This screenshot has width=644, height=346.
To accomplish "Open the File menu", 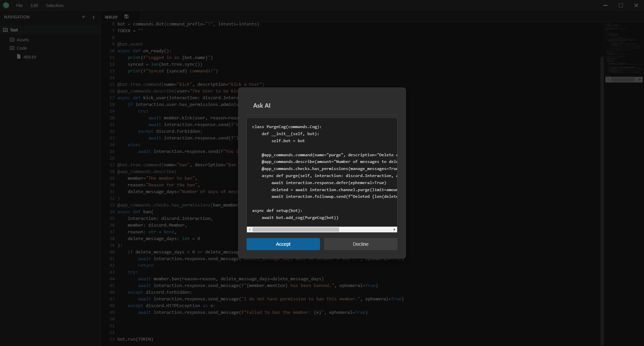I will tap(19, 5).
